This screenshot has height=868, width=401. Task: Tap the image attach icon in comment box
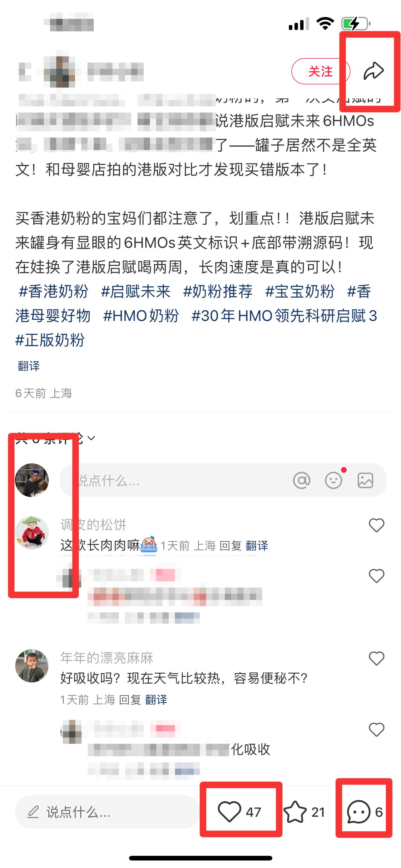[365, 480]
